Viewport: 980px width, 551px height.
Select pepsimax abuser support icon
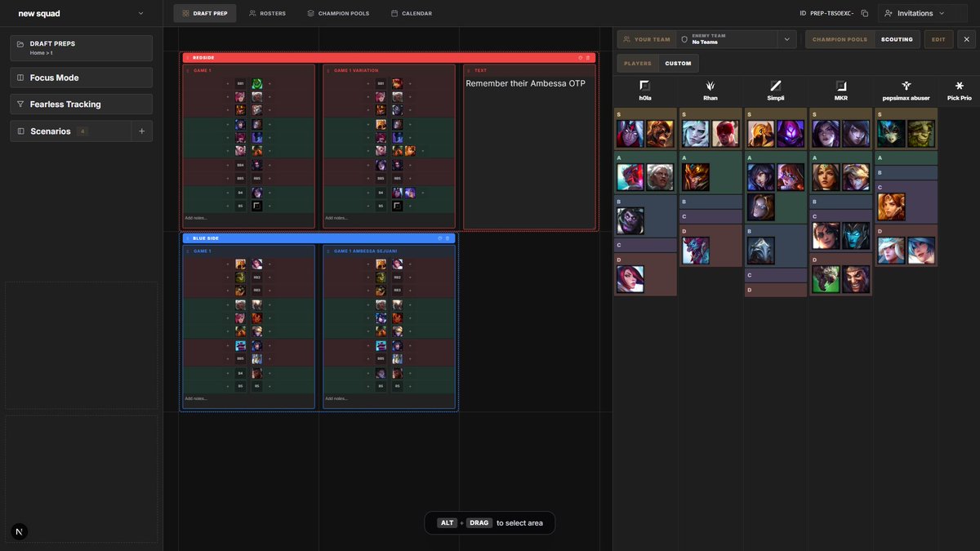pyautogui.click(x=906, y=85)
